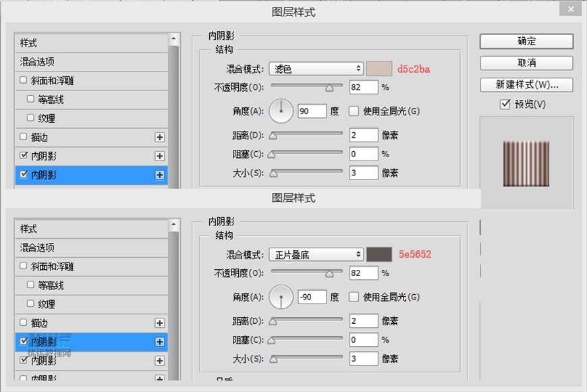The width and height of the screenshot is (587, 392).
Task: Click the 确定 button to confirm
Action: [526, 41]
